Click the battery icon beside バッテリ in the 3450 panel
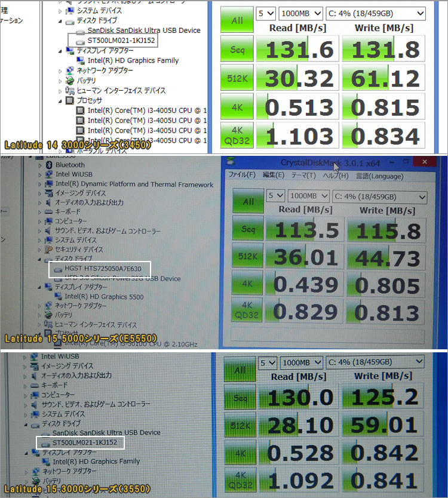This screenshot has width=448, height=498. click(x=70, y=81)
